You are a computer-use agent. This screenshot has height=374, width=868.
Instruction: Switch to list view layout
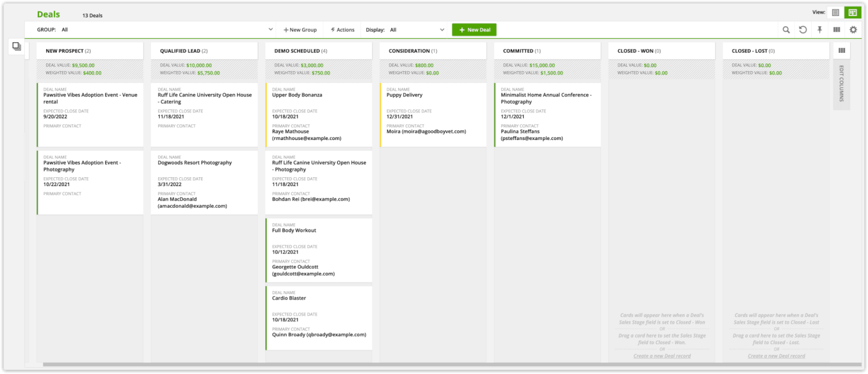pos(836,12)
